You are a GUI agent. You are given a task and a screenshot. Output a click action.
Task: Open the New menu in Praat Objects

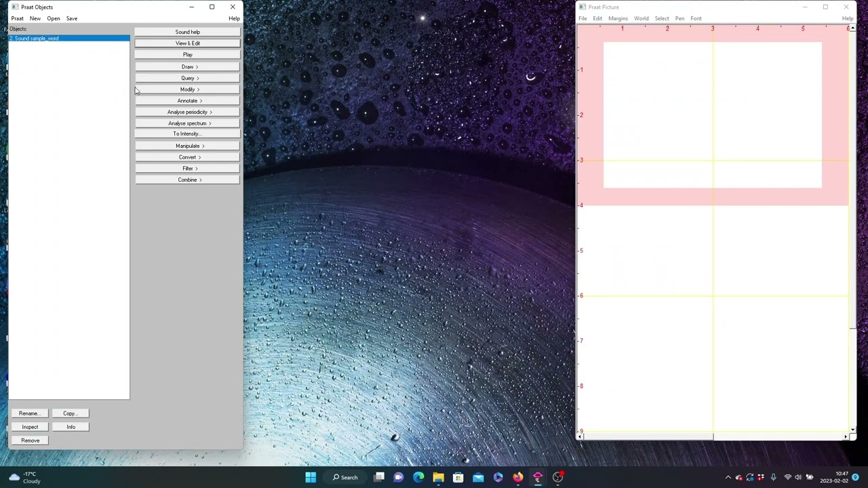click(x=35, y=18)
